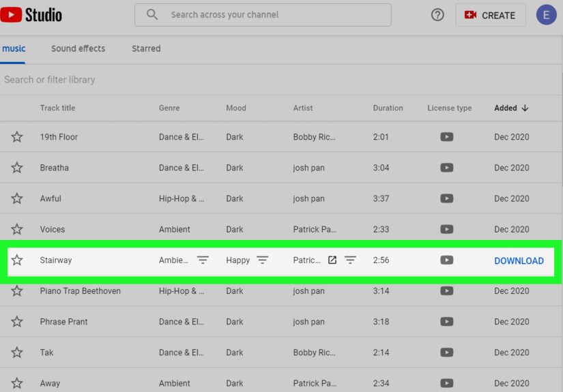Toggle Added column sort arrow
This screenshot has width=563, height=392.
click(525, 108)
